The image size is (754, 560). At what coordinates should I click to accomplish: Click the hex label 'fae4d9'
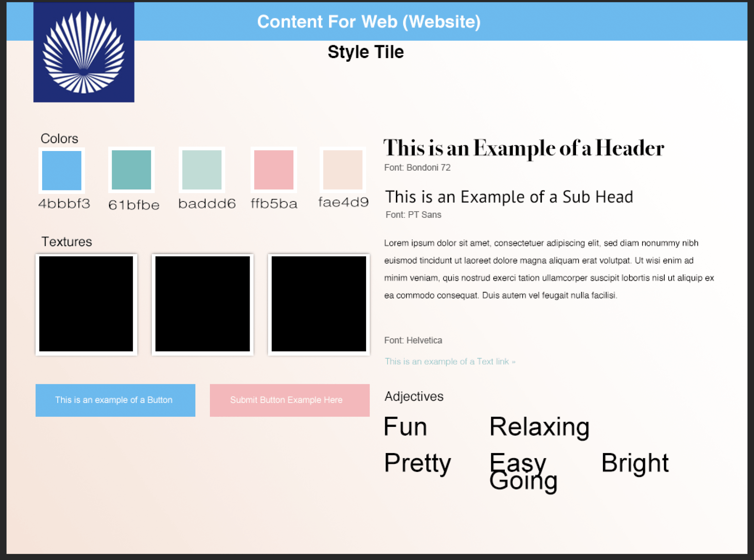[343, 202]
